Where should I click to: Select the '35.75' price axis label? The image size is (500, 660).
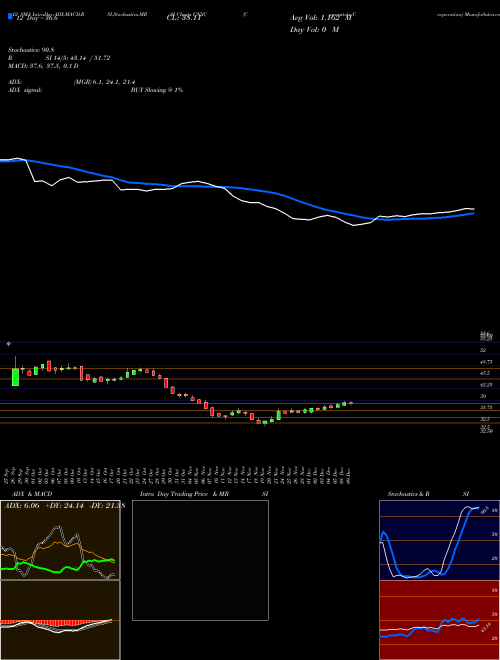click(486, 407)
